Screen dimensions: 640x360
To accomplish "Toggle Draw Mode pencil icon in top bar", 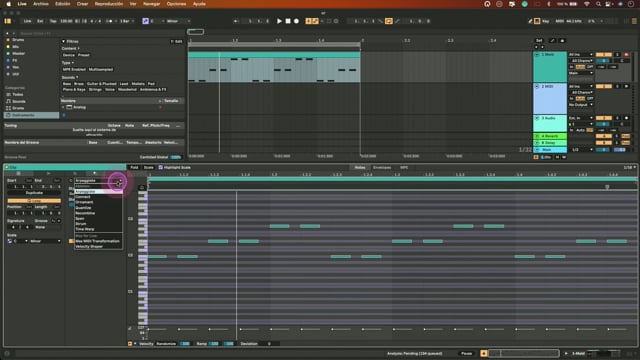I will coord(530,21).
